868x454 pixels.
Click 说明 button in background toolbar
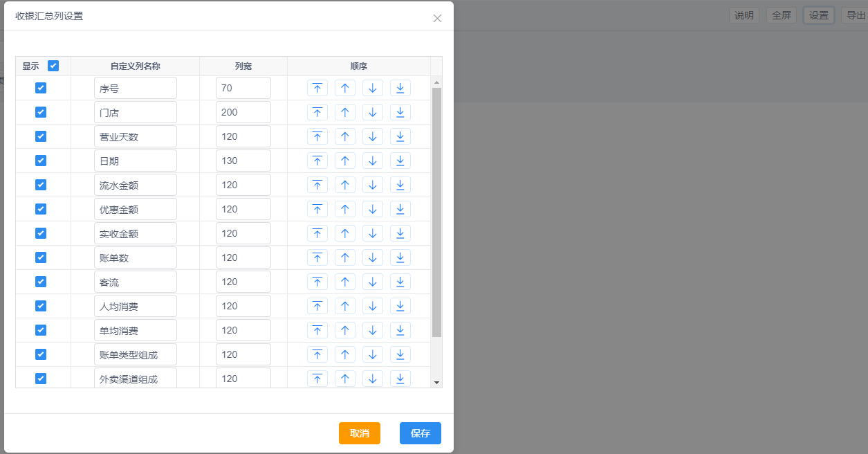(744, 15)
